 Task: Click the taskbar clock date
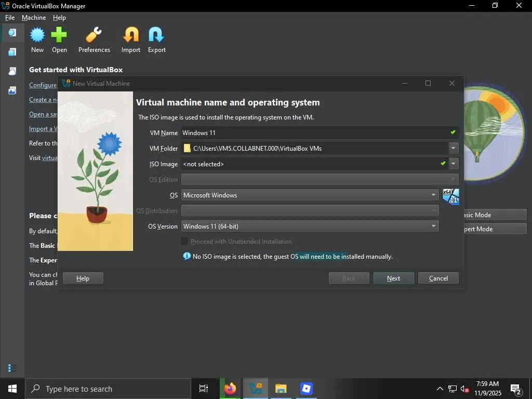click(487, 389)
